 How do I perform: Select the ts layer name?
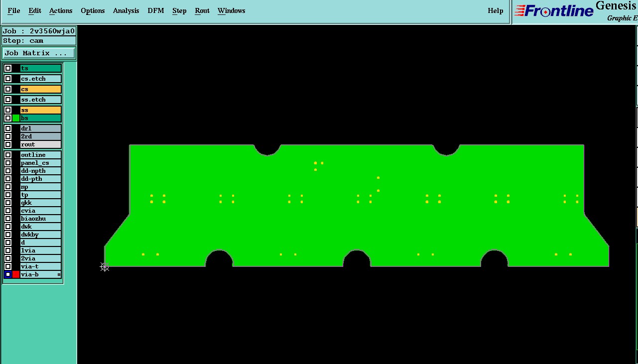(x=41, y=68)
